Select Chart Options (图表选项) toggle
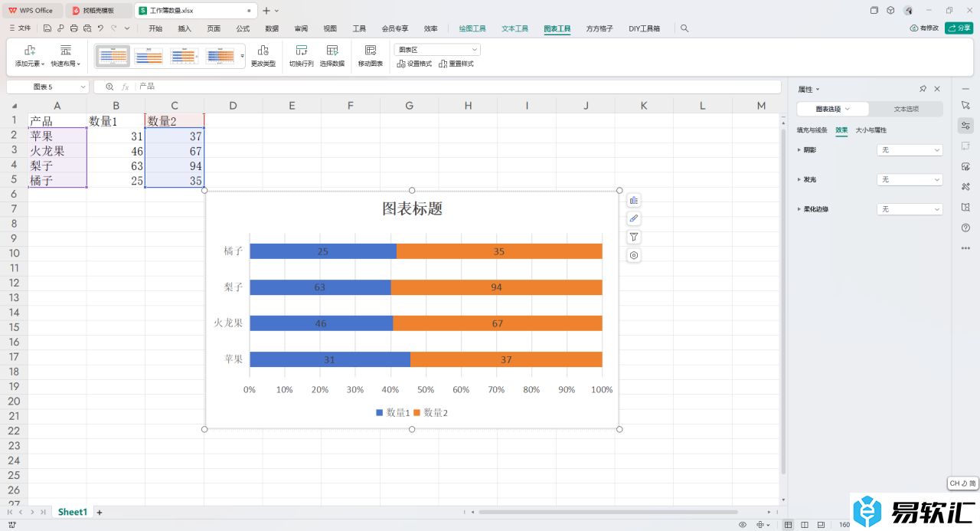Image resolution: width=980 pixels, height=531 pixels. (833, 109)
